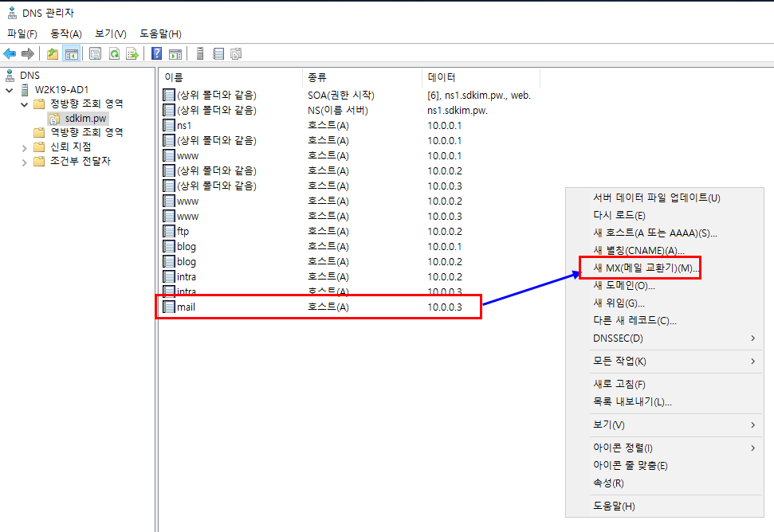Sort by the 종류 column header

pos(362,77)
